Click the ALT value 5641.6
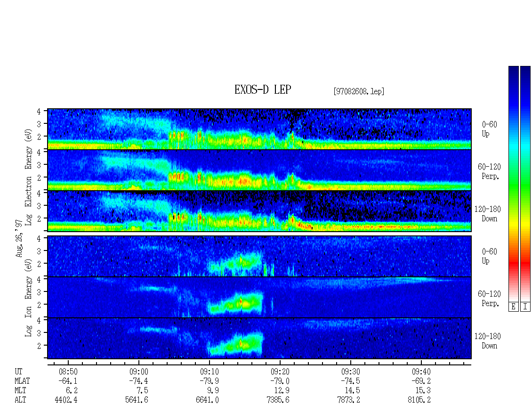 click(137, 400)
